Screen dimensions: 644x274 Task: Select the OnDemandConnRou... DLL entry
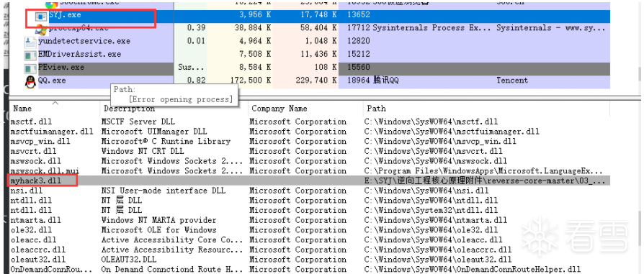pos(52,270)
